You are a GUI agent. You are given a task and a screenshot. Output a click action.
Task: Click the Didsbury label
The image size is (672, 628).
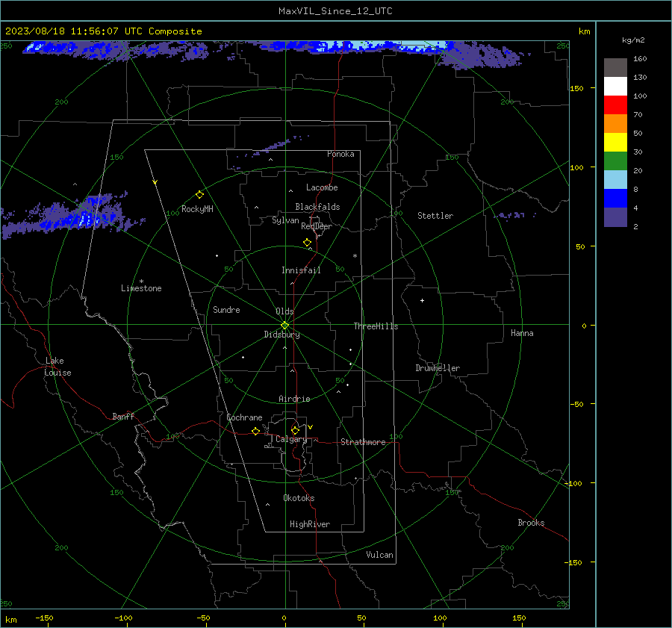point(281,335)
